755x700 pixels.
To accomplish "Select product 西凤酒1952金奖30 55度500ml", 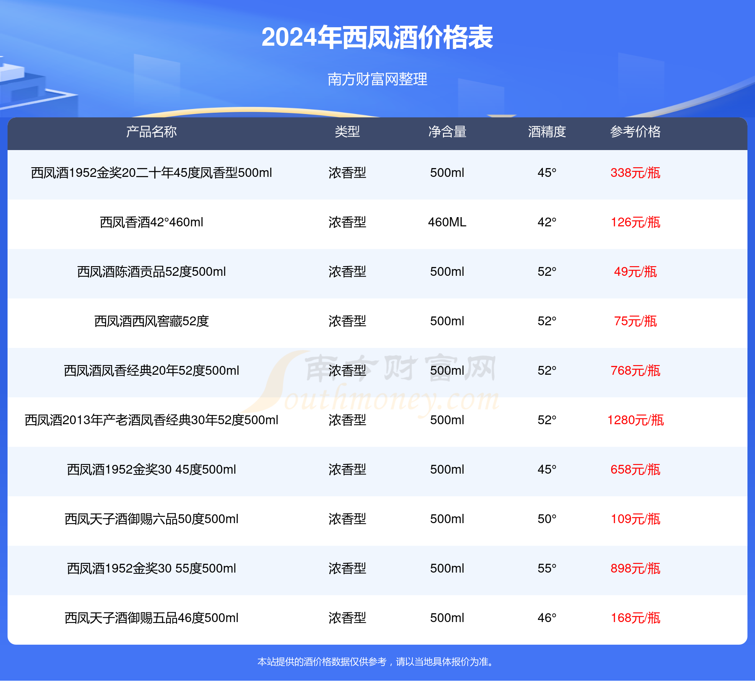I will tap(151, 568).
